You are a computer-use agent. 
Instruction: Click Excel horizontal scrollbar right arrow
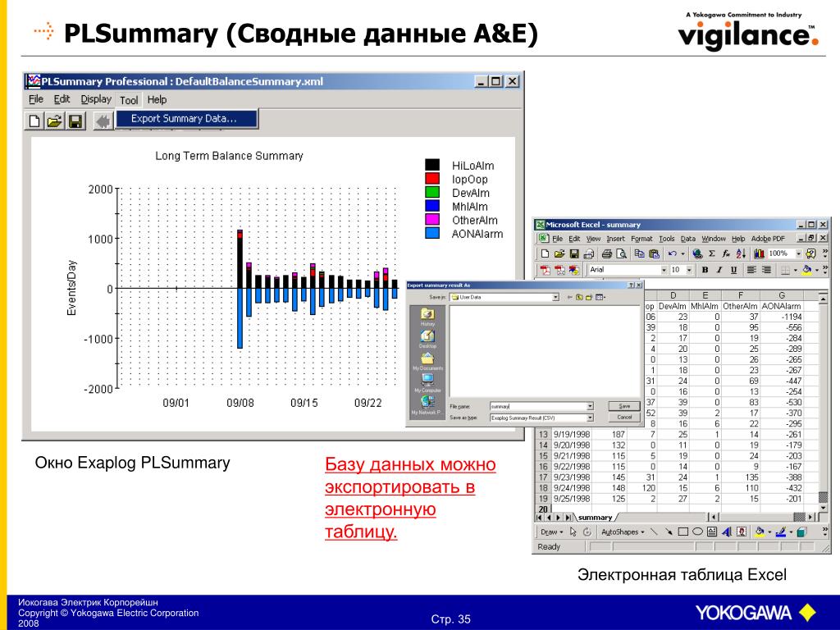coord(810,517)
